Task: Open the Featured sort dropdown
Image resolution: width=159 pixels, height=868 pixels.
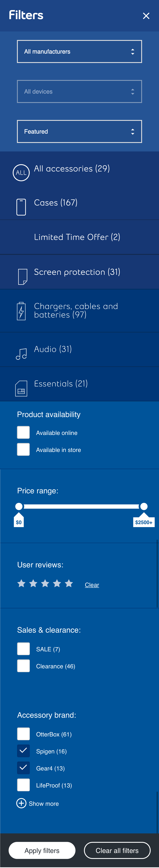Action: click(x=79, y=131)
